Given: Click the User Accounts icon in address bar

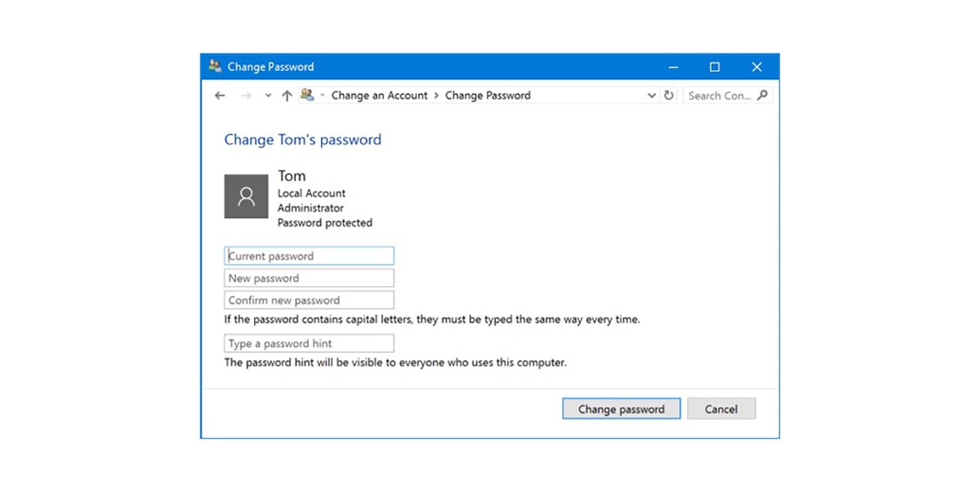Looking at the screenshot, I should [307, 95].
